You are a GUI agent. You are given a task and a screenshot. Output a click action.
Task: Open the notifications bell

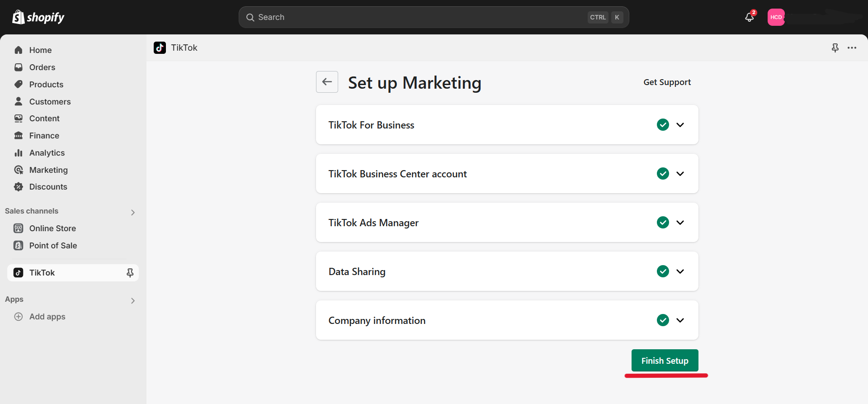tap(749, 17)
